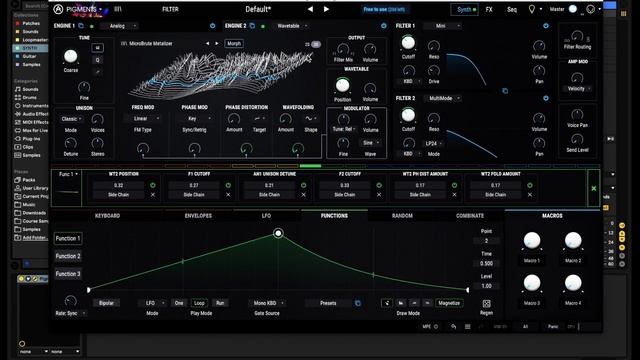Screen dimensions: 640x360
Task: Click the user account icon at top right
Action: [x=590, y=9]
